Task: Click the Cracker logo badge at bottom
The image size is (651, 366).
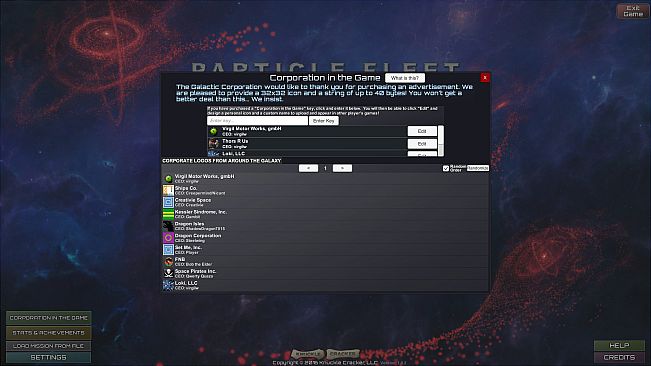Action: click(x=343, y=354)
